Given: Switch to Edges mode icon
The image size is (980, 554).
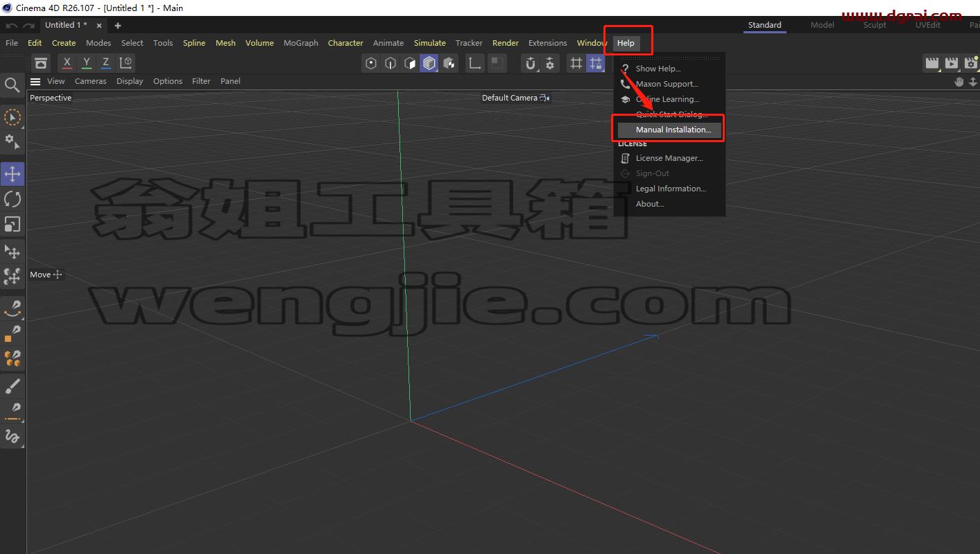Looking at the screenshot, I should pyautogui.click(x=390, y=64).
